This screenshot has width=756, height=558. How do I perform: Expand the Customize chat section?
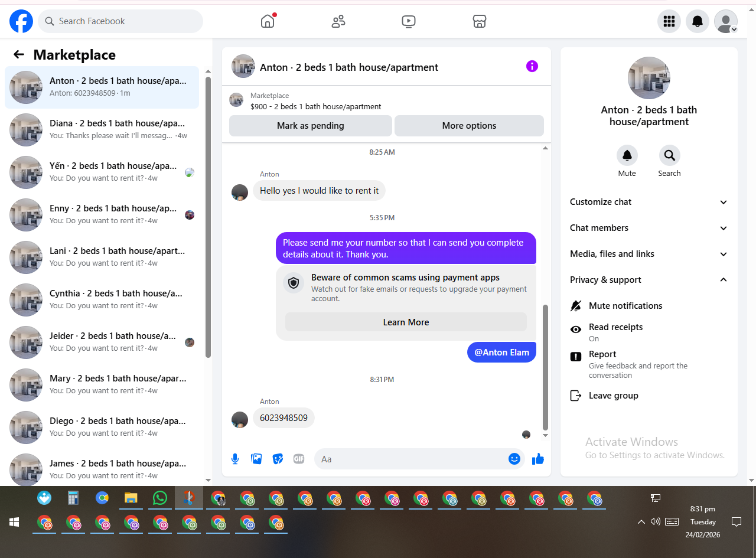[x=649, y=202]
